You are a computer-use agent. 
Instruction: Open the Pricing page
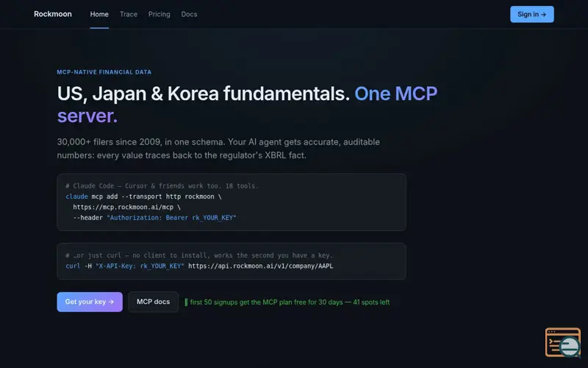(159, 14)
